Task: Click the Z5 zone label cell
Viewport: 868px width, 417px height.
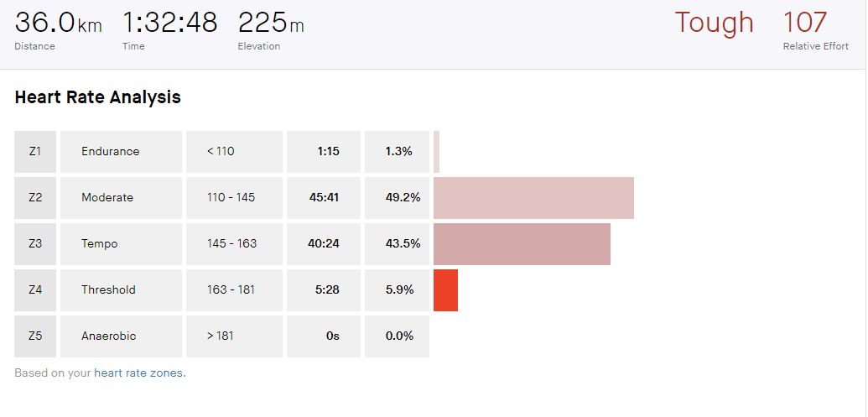Action: [x=35, y=336]
